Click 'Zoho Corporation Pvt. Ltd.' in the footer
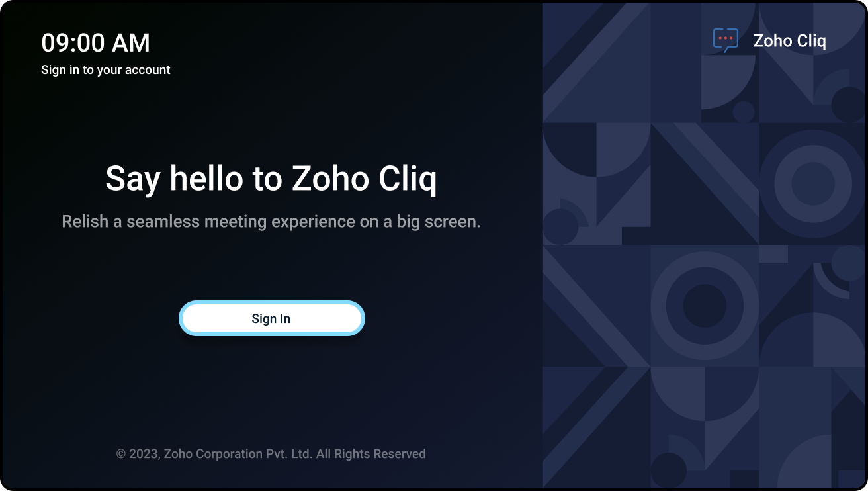Screen dimensions: 868x491 238,454
